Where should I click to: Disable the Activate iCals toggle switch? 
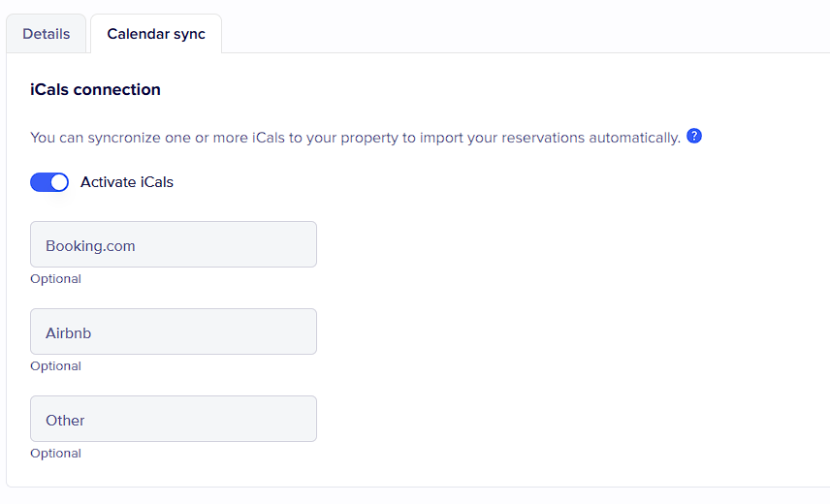[49, 182]
